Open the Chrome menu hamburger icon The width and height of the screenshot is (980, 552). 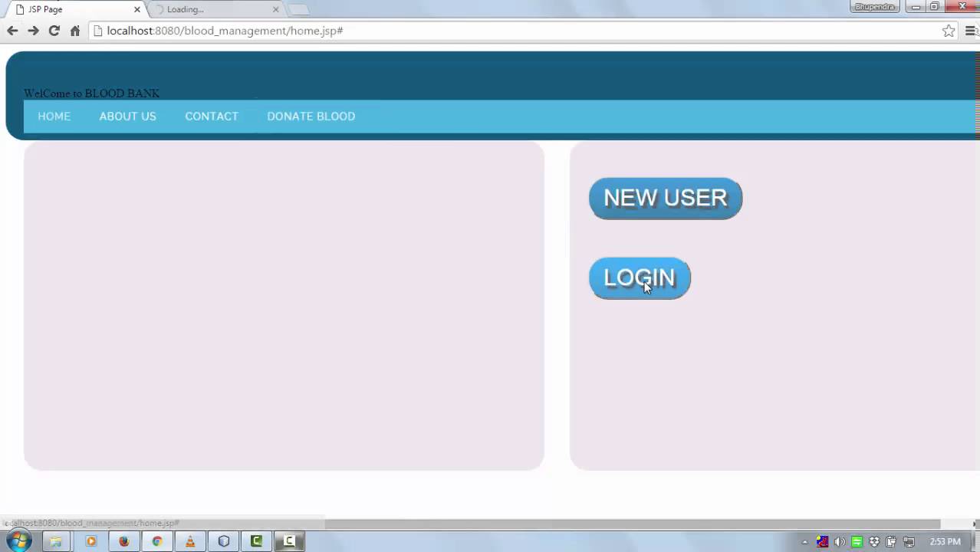(x=972, y=31)
